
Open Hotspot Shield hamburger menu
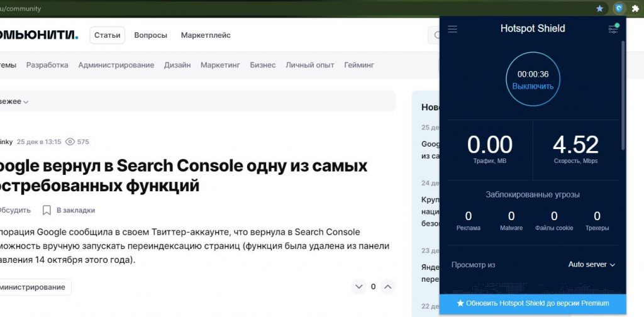click(452, 29)
